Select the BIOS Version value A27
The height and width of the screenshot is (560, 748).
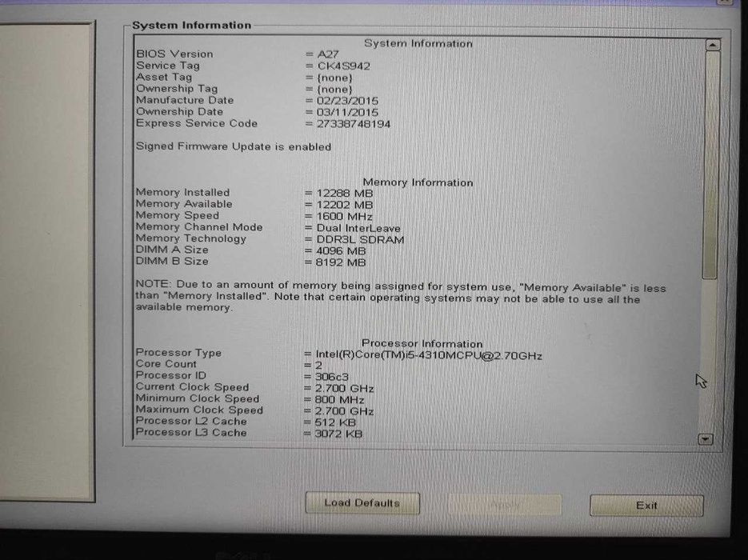(328, 54)
